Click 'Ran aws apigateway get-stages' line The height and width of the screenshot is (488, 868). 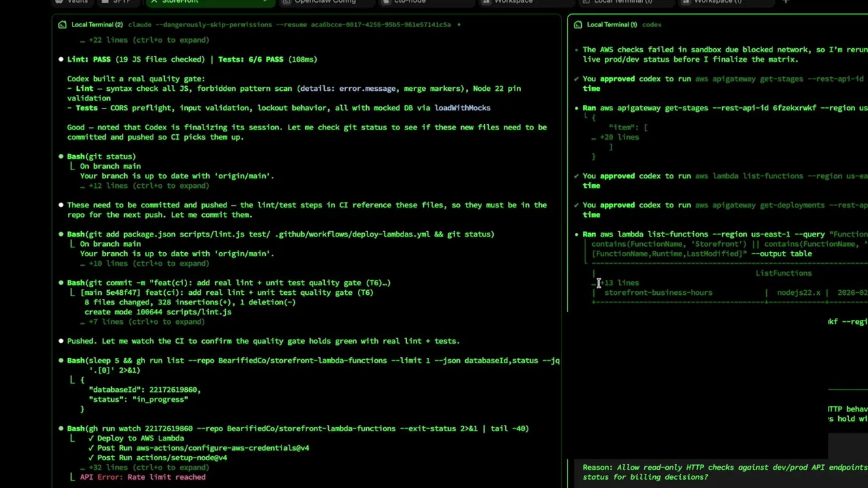pos(725,108)
